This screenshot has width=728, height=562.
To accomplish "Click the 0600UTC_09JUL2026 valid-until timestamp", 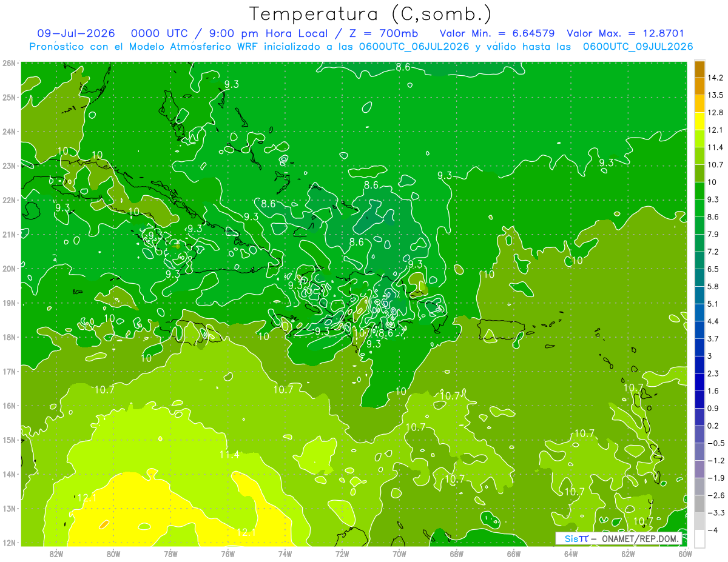I will tap(638, 47).
